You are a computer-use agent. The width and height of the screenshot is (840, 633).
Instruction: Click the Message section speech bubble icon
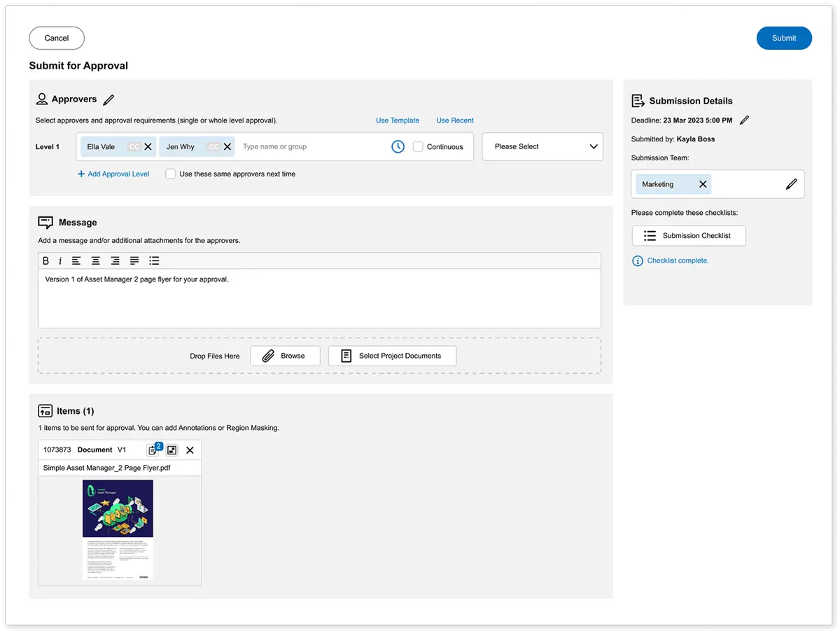pos(45,223)
